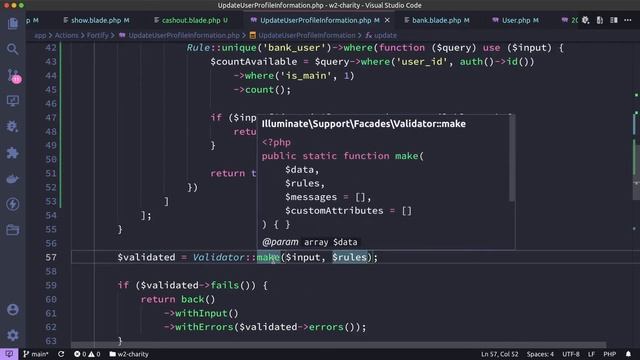Screen dimensions: 640x360
Task: Click 'count' on line 45
Action: point(259,89)
